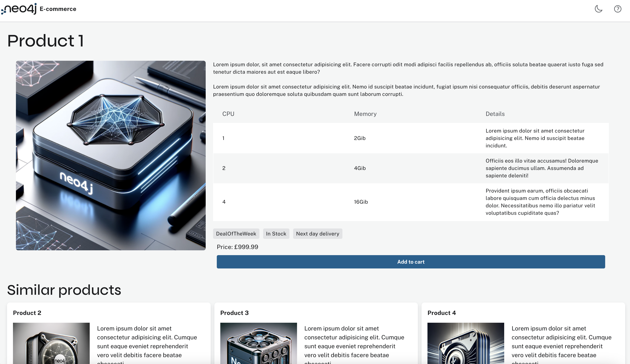Select the In Stock tag
Viewport: 630px width, 364px height.
[276, 234]
